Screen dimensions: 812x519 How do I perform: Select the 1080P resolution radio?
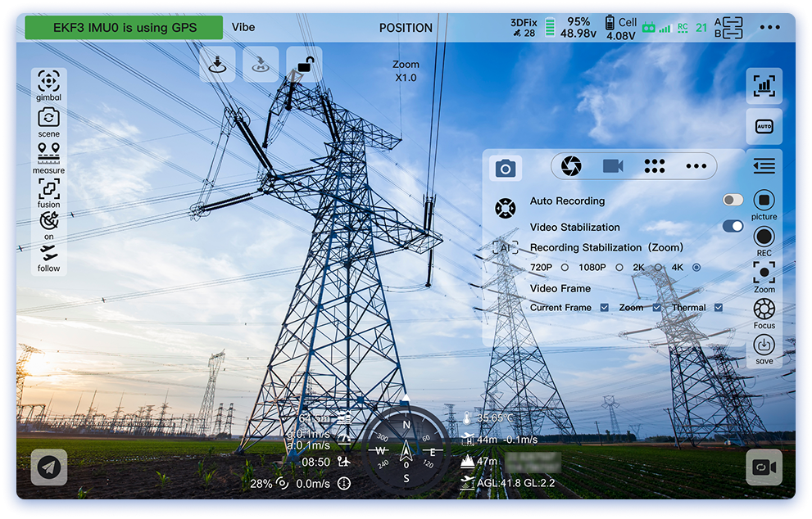(x=619, y=268)
